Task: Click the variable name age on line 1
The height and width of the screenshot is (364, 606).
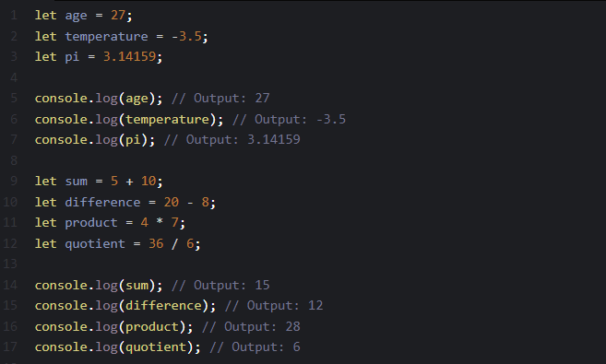Action: point(76,16)
